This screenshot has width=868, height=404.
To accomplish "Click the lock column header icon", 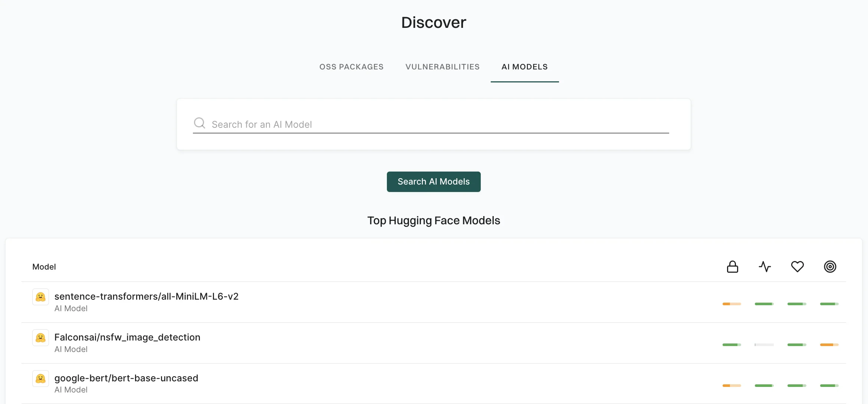I will [733, 266].
